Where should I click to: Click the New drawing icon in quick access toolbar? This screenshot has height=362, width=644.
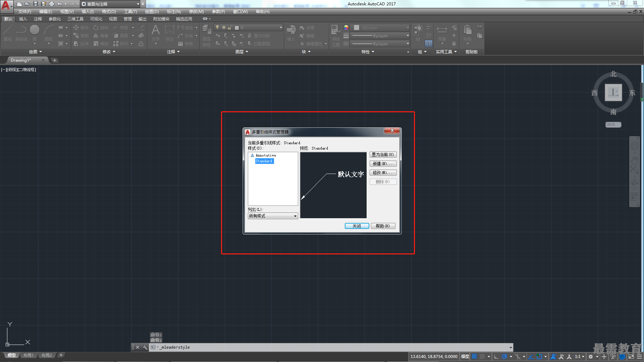pos(19,4)
